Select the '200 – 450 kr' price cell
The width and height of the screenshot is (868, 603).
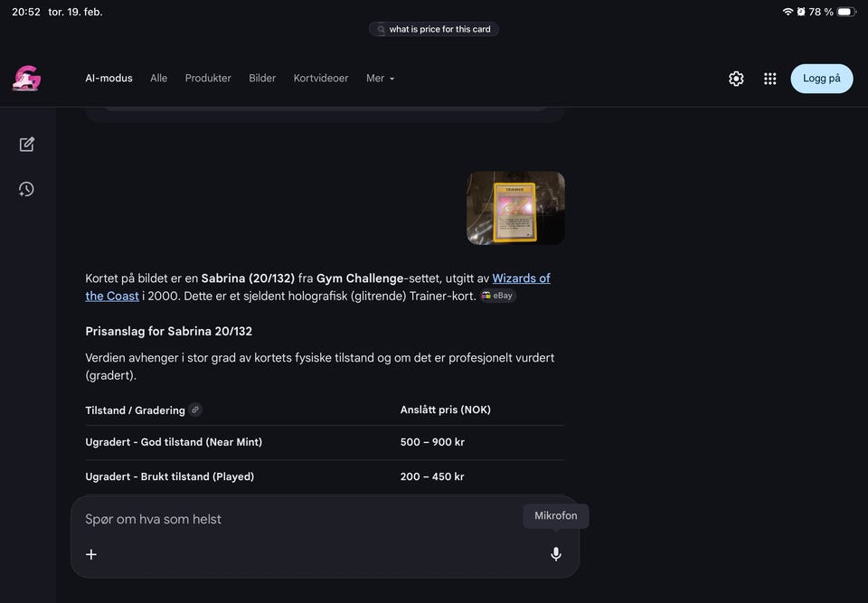pyautogui.click(x=432, y=476)
